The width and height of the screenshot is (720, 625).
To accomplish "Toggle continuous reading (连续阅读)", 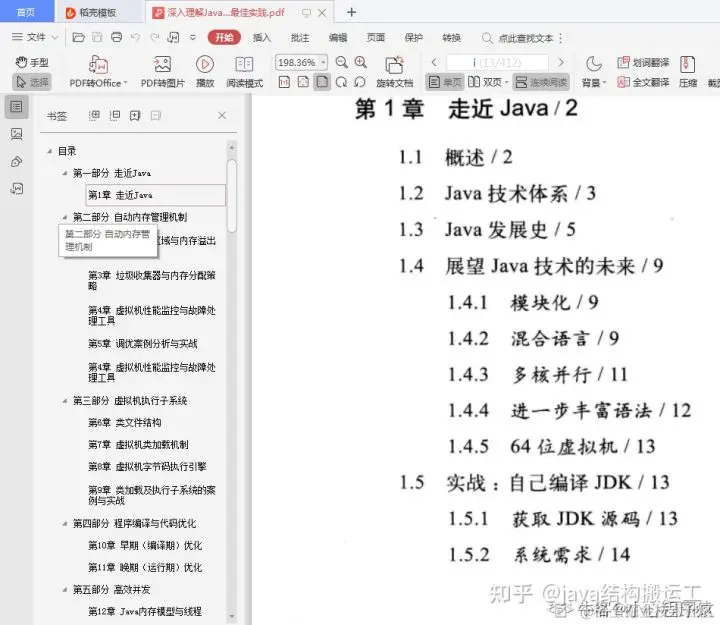I will (x=541, y=82).
